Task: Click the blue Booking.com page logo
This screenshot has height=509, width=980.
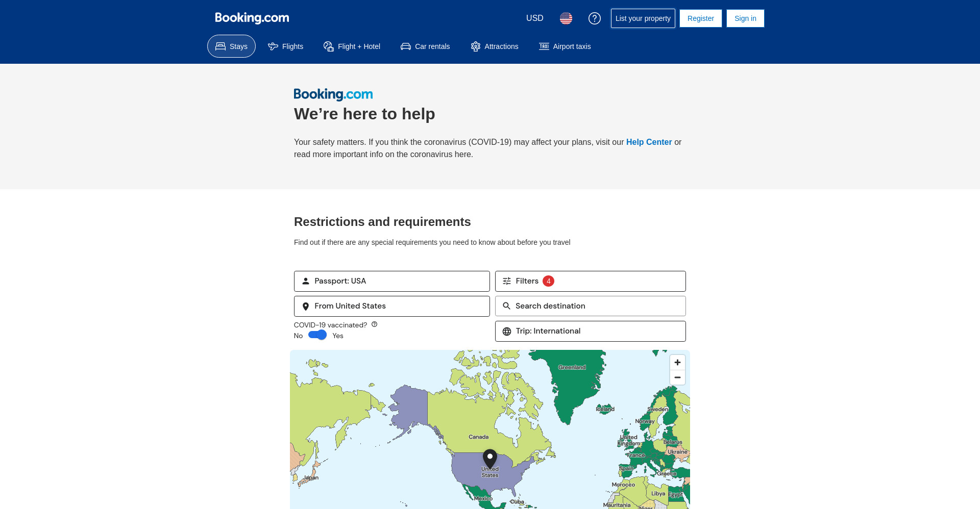Action: point(333,94)
